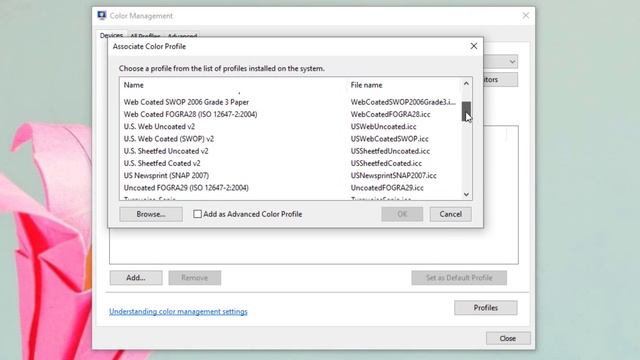Screen dimensions: 640x360
Task: Switch to the Devices tab
Action: coord(111,36)
